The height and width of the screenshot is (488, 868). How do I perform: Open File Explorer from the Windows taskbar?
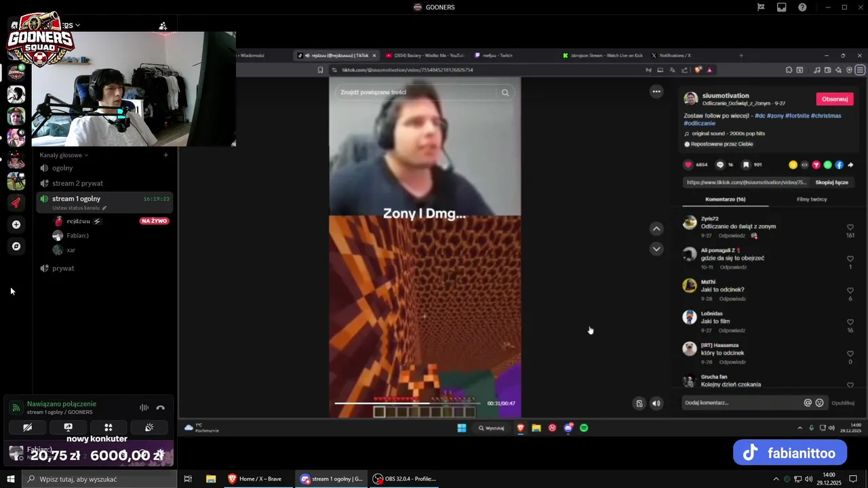coord(211,479)
